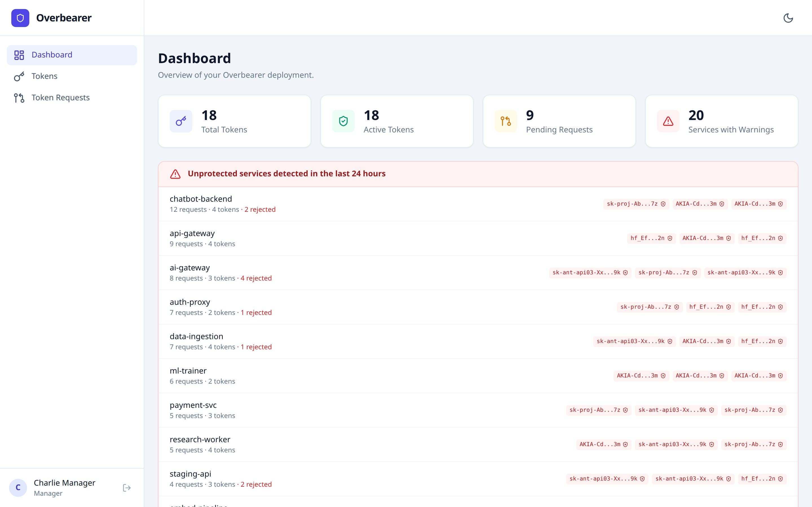Navigate to Token Requests in the sidebar
Screen dimensions: 812x507
(61, 97)
